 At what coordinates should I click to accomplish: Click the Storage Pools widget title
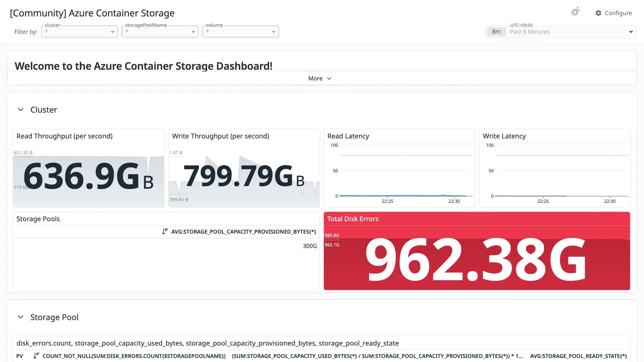(x=38, y=219)
